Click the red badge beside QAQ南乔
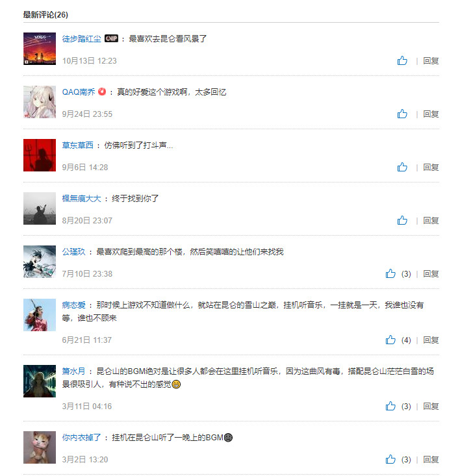The image size is (458, 476). tap(102, 92)
